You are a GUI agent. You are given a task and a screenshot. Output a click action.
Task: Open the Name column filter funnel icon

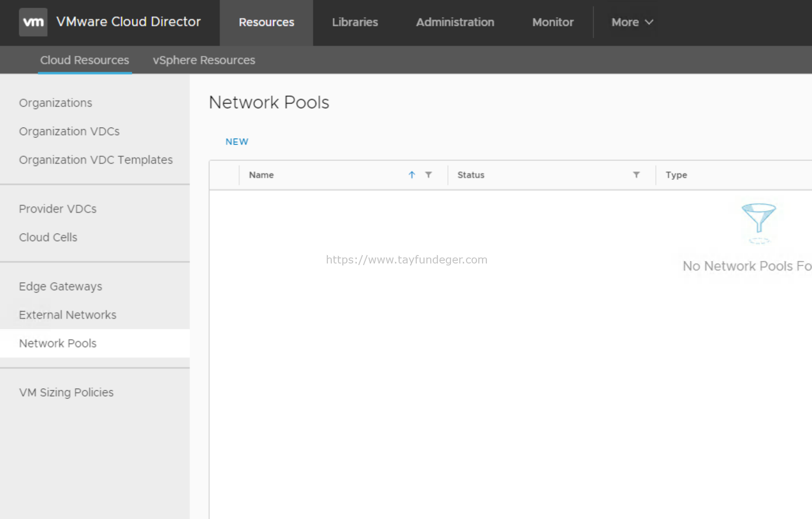click(428, 175)
